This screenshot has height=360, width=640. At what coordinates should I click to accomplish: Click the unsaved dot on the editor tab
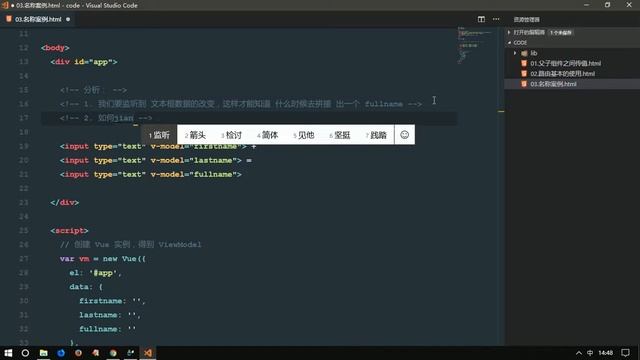(x=68, y=19)
